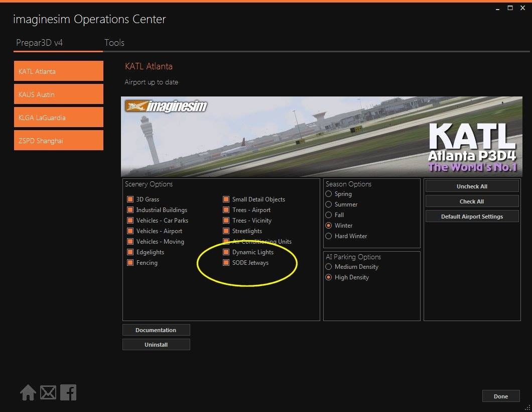Screen dimensions: 532x412
Task: Click the Uncheck All button
Action: (x=472, y=186)
